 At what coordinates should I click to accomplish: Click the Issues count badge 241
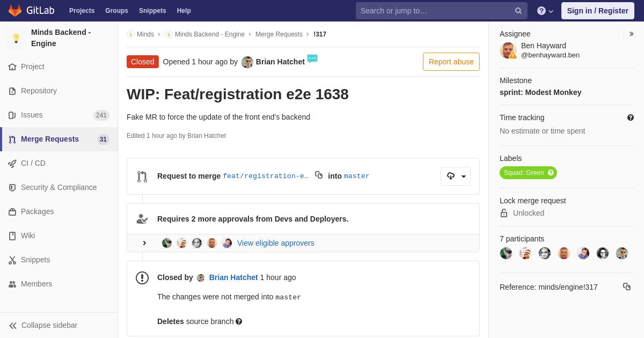point(101,115)
